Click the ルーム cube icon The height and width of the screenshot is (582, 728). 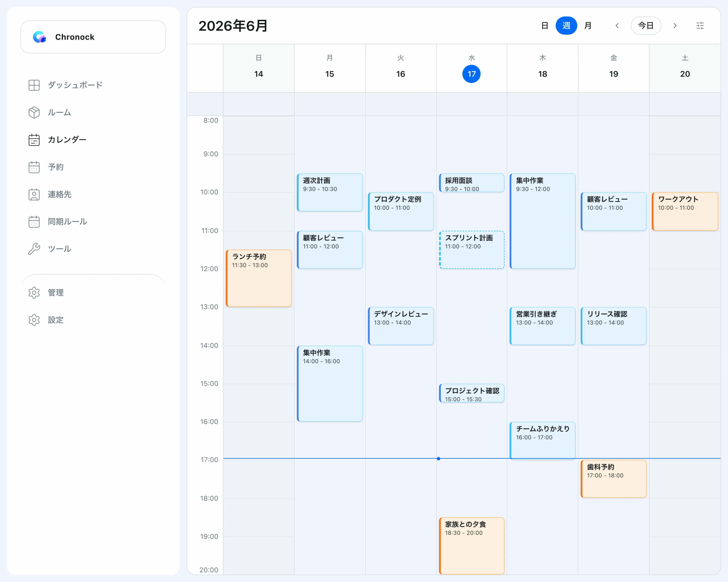click(34, 112)
